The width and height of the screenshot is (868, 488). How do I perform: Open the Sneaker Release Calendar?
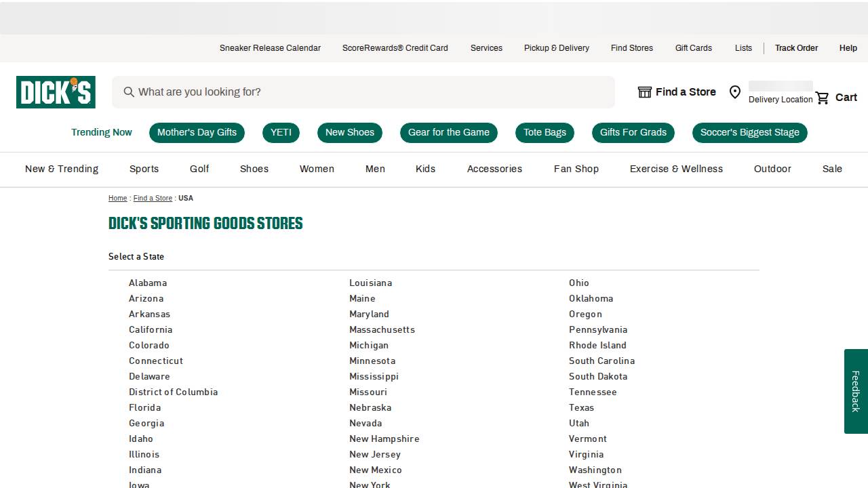[270, 48]
